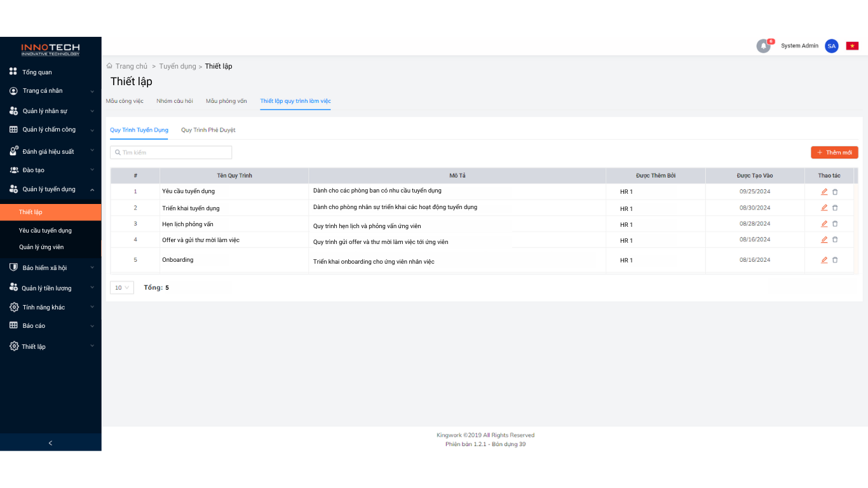Expand the Đánh giá hiệu suất chevron
Image resolution: width=868 pixels, height=488 pixels.
point(92,151)
